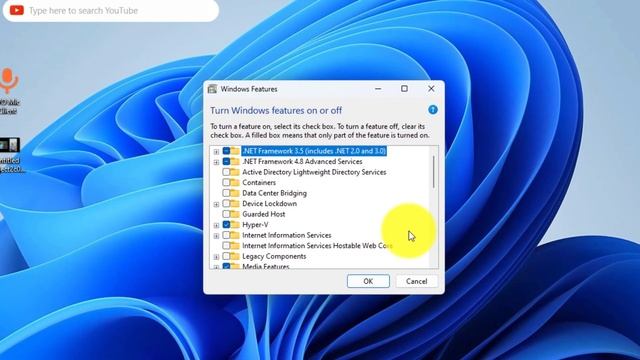The image size is (640, 360).
Task: Select .NET Framework 3.5 feature label
Action: click(314, 151)
